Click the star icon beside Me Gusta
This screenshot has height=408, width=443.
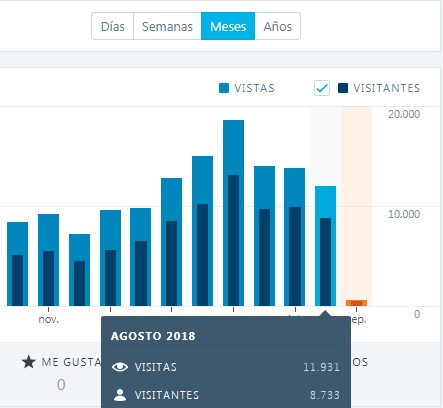pyautogui.click(x=29, y=362)
